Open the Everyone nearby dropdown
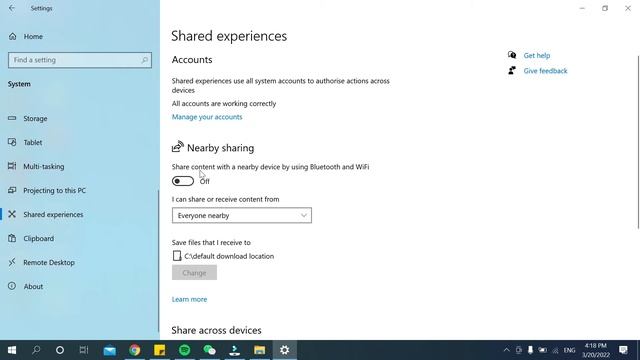The width and height of the screenshot is (640, 360). coord(242,216)
